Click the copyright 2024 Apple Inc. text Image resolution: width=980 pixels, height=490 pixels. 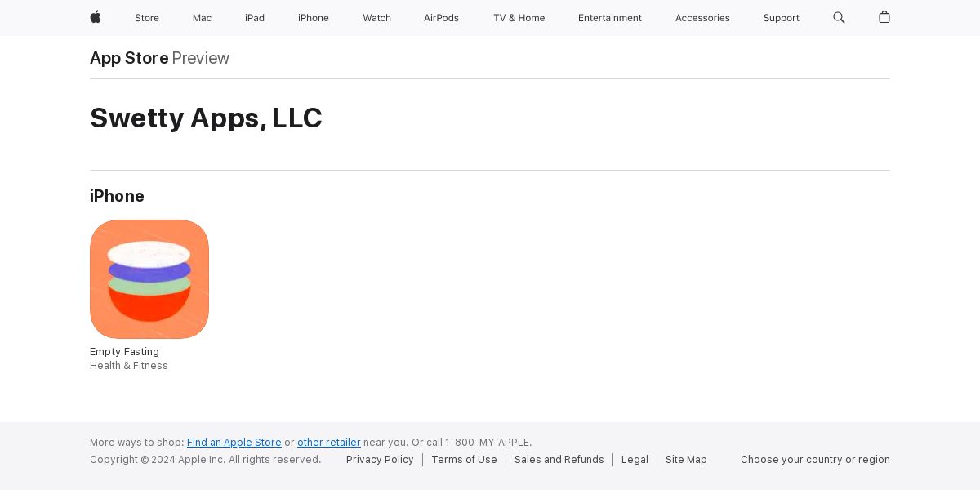click(x=206, y=460)
